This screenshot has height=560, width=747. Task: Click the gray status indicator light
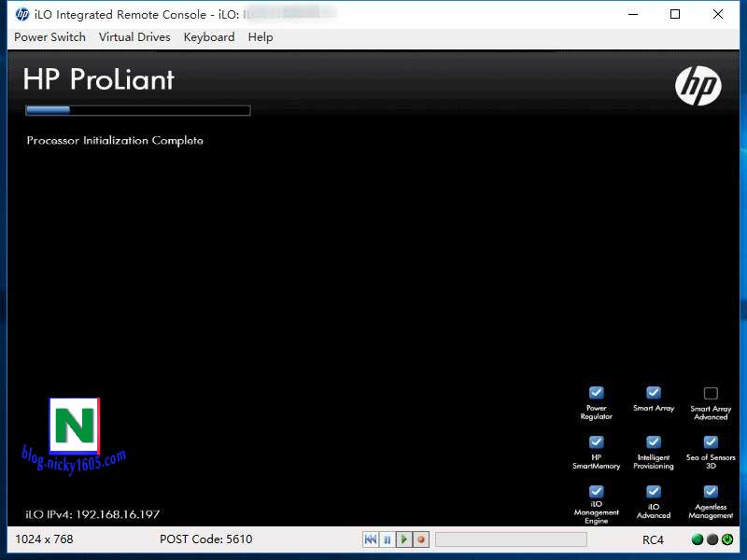tap(712, 539)
